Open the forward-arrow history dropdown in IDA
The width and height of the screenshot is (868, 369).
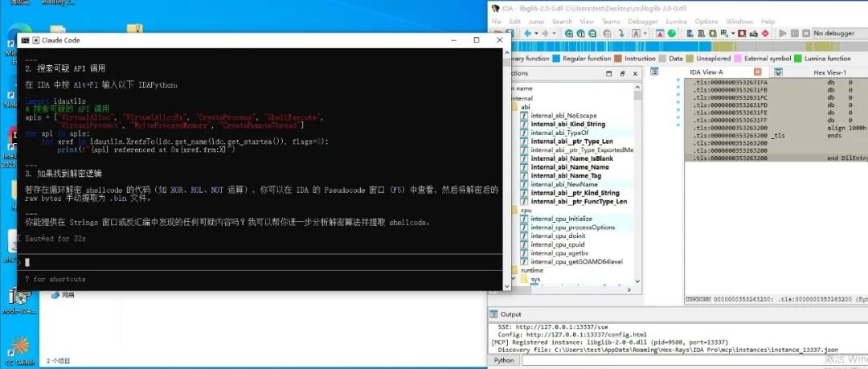[554, 33]
